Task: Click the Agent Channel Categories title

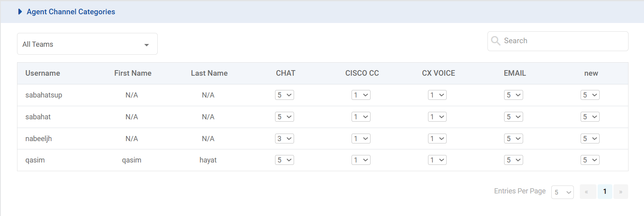Action: pos(71,12)
